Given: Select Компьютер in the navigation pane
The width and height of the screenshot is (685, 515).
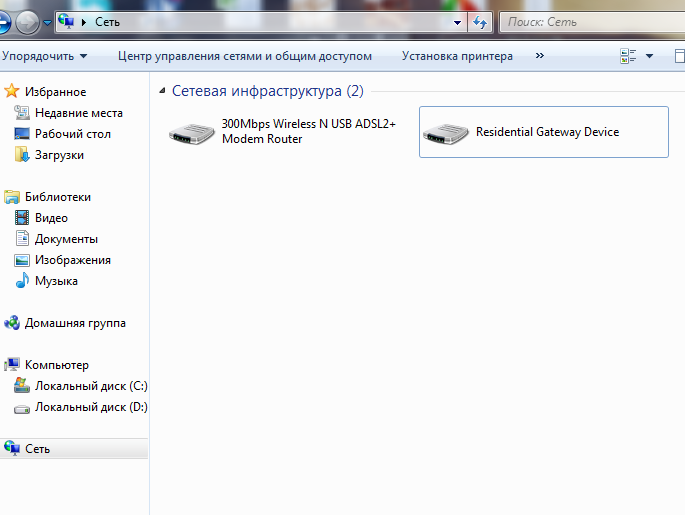Looking at the screenshot, I should (x=57, y=365).
